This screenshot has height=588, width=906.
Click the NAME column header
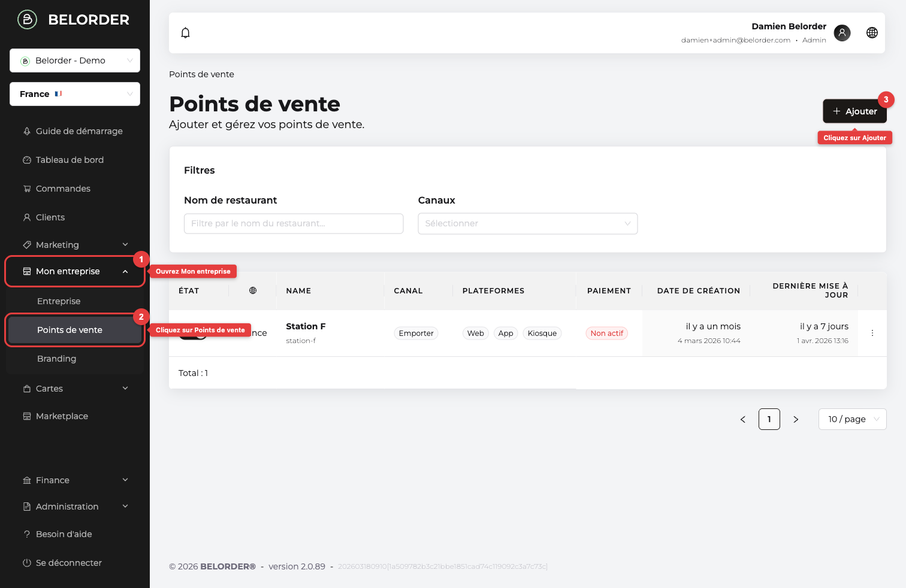pos(298,291)
